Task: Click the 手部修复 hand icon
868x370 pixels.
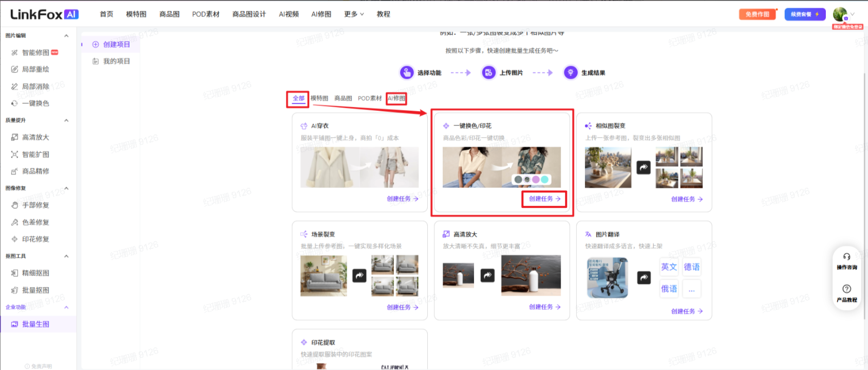Action: click(x=14, y=205)
